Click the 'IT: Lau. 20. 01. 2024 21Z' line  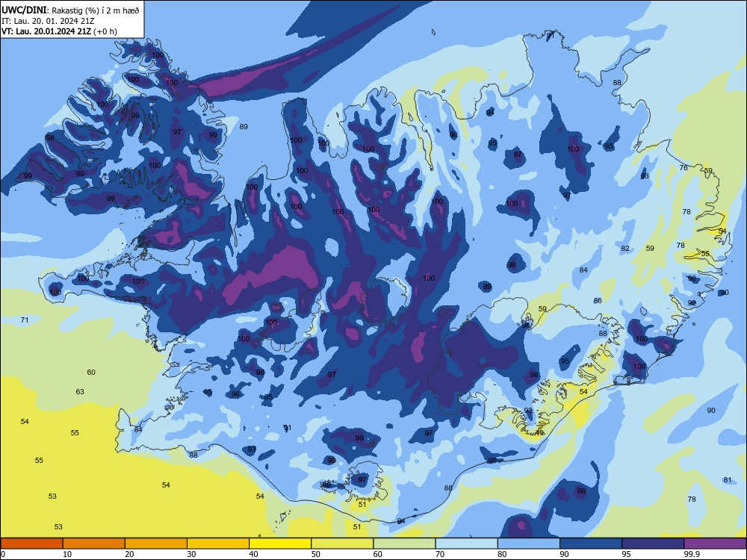[48, 21]
